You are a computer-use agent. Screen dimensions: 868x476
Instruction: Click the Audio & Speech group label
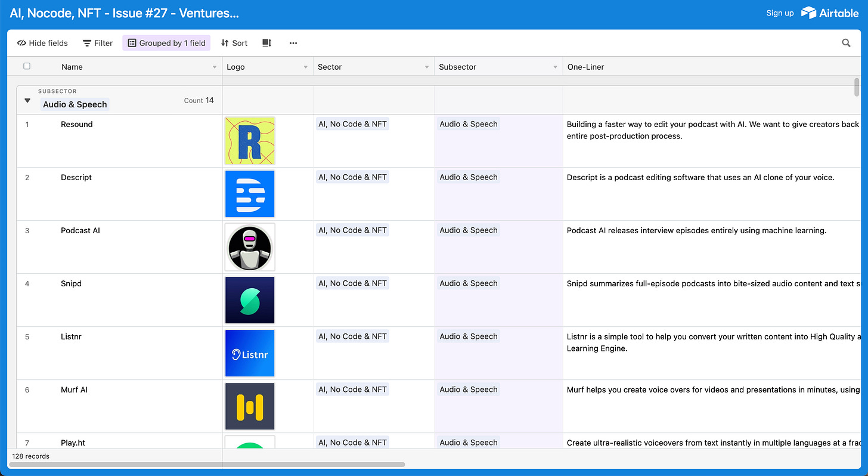click(75, 104)
